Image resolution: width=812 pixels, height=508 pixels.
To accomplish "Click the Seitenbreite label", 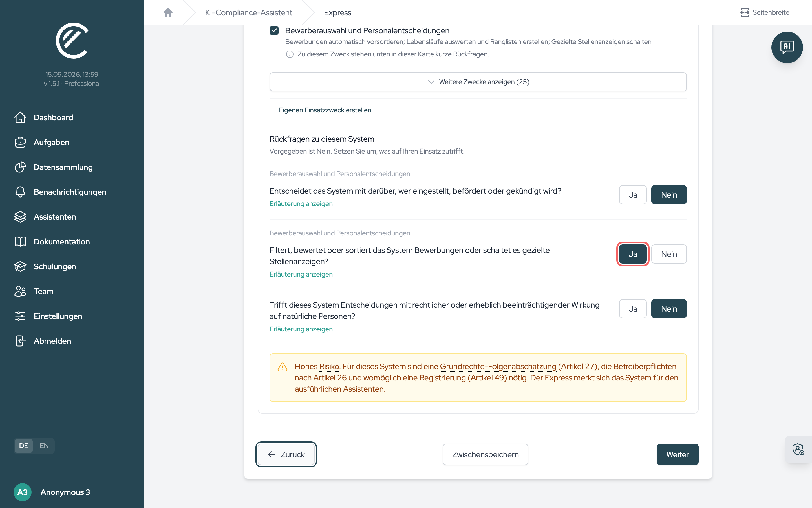I will (x=771, y=12).
